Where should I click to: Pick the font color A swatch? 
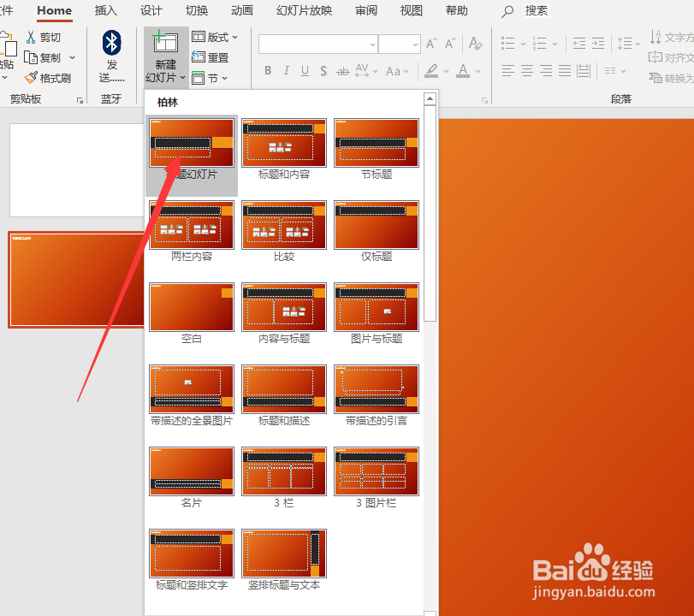[465, 71]
